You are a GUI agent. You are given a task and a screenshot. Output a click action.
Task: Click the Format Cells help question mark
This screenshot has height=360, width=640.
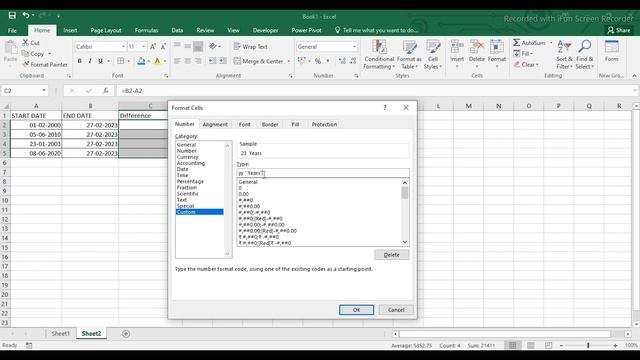384,107
